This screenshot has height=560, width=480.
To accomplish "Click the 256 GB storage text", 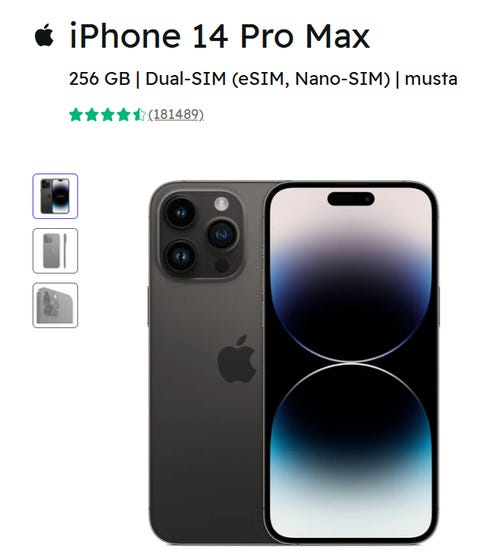I will pos(99,79).
